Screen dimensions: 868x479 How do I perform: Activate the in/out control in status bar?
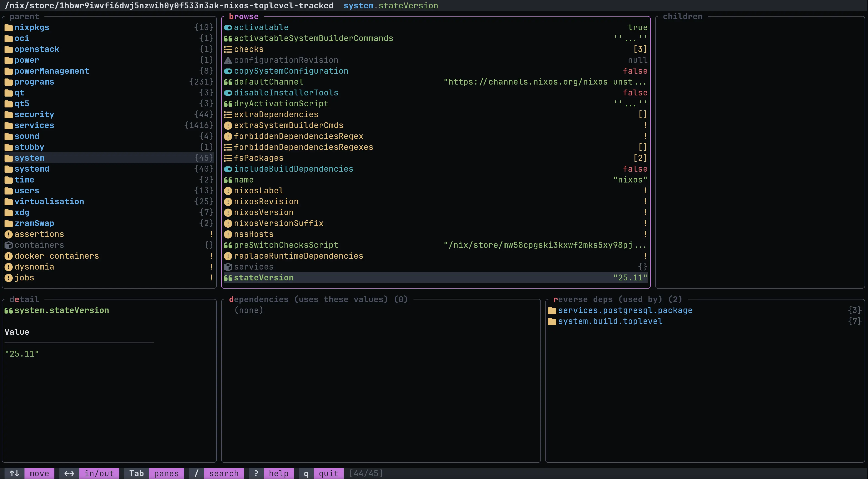pos(99,473)
